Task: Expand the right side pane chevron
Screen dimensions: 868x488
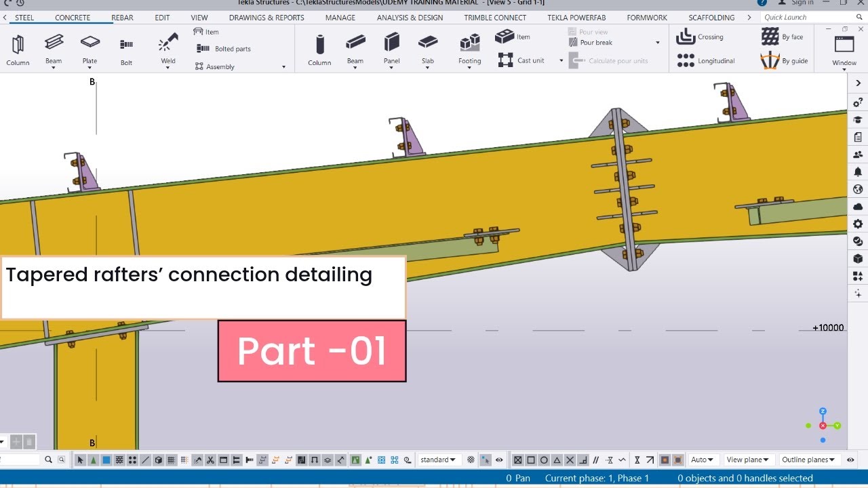Action: (x=858, y=83)
